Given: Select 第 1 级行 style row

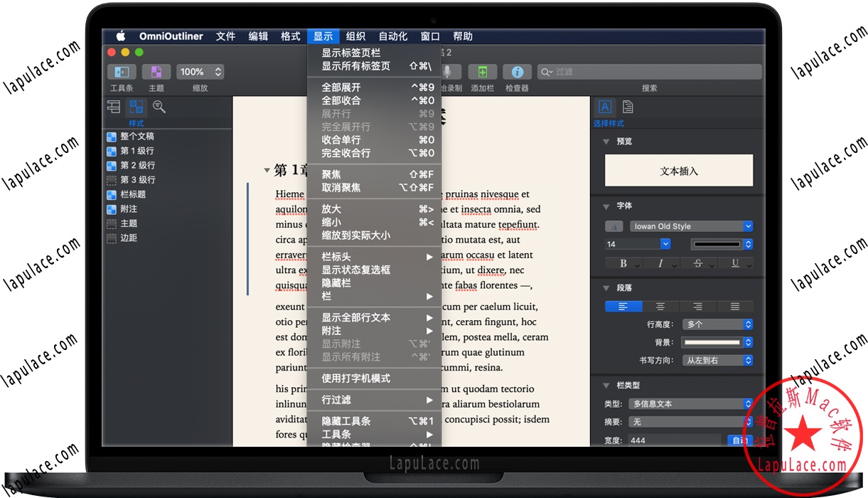Looking at the screenshot, I should pos(168,151).
